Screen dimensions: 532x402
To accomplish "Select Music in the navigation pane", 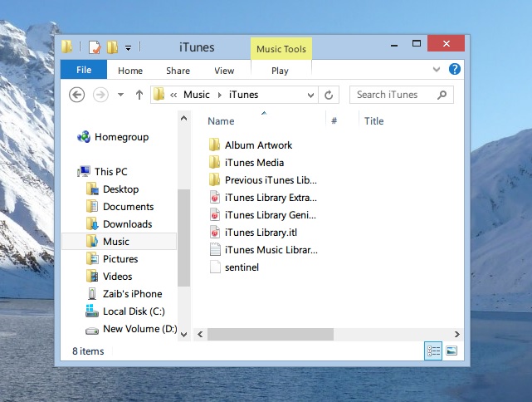I will 119,242.
